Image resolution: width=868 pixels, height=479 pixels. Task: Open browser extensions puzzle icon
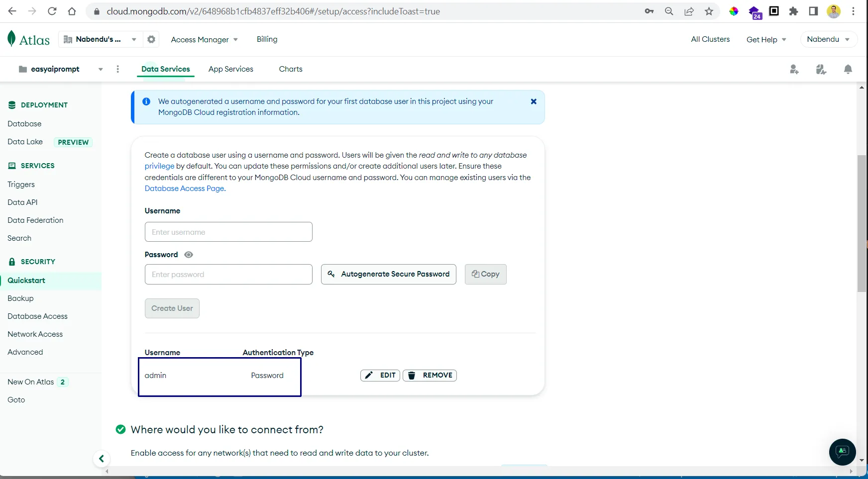794,11
